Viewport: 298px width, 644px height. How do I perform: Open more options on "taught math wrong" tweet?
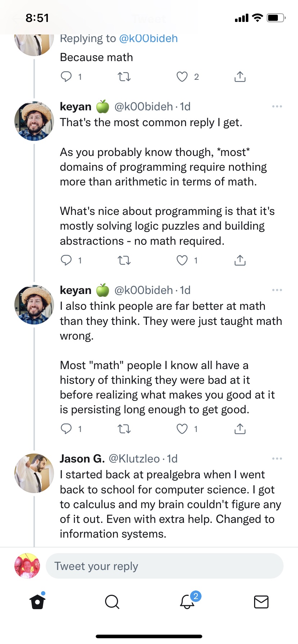(277, 290)
